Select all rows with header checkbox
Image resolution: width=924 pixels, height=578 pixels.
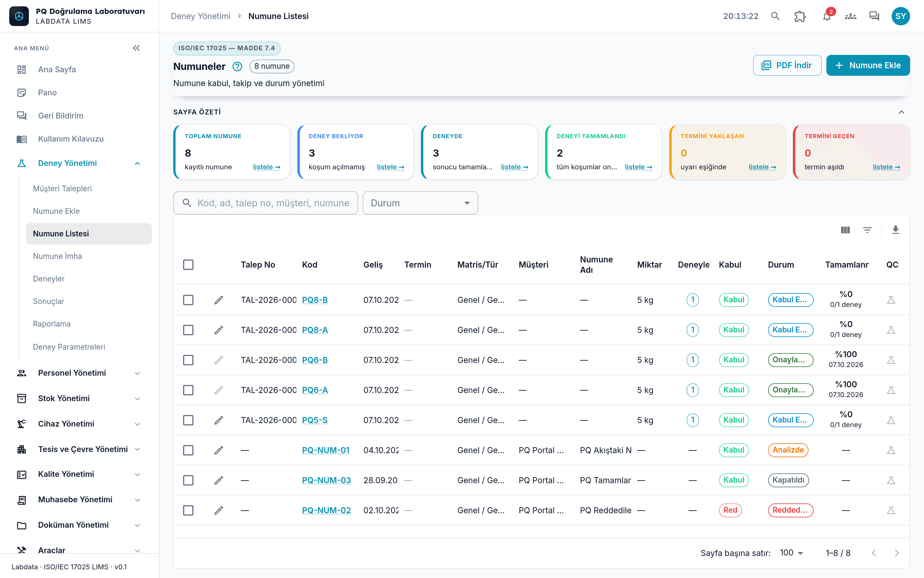point(188,264)
